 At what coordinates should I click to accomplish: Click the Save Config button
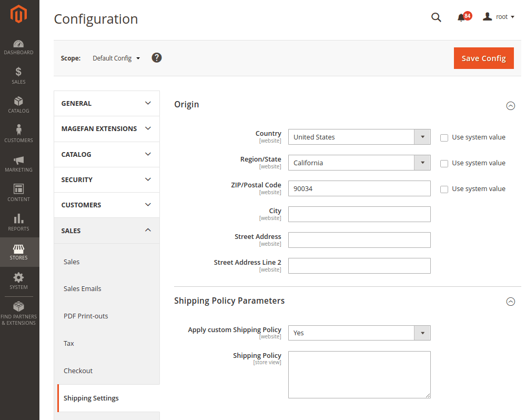[x=483, y=58]
